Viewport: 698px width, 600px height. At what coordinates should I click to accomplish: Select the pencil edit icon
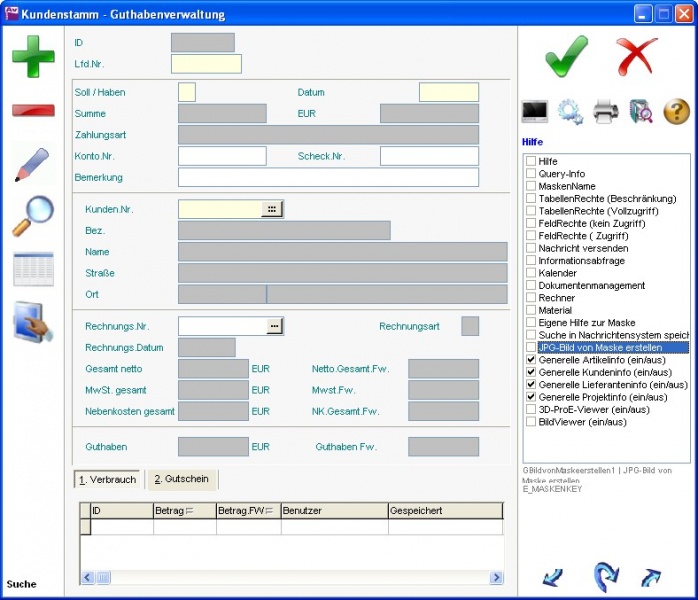[32, 165]
